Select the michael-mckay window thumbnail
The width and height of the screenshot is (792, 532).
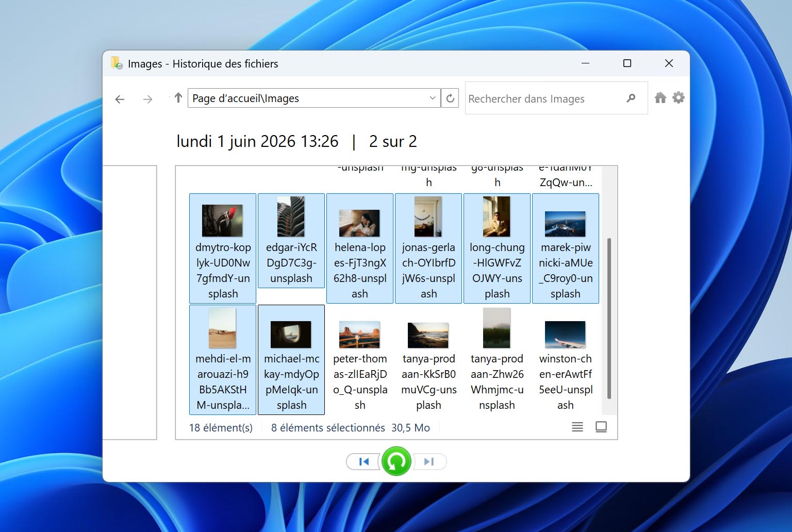[x=291, y=335]
